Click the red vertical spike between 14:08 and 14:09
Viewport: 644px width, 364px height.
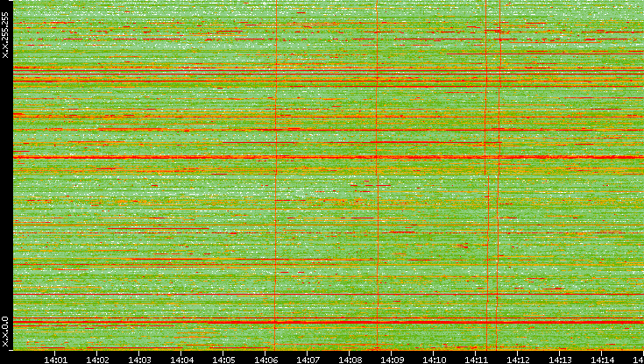pos(377,175)
